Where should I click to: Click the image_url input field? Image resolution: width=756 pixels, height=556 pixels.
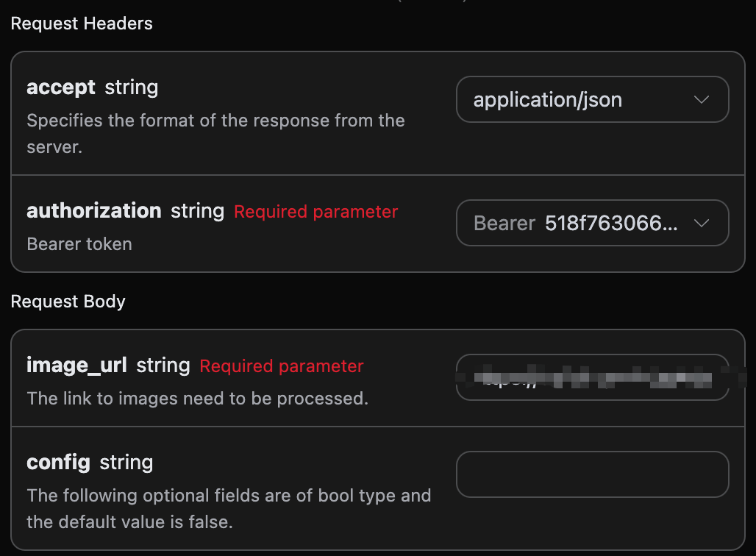(x=592, y=378)
